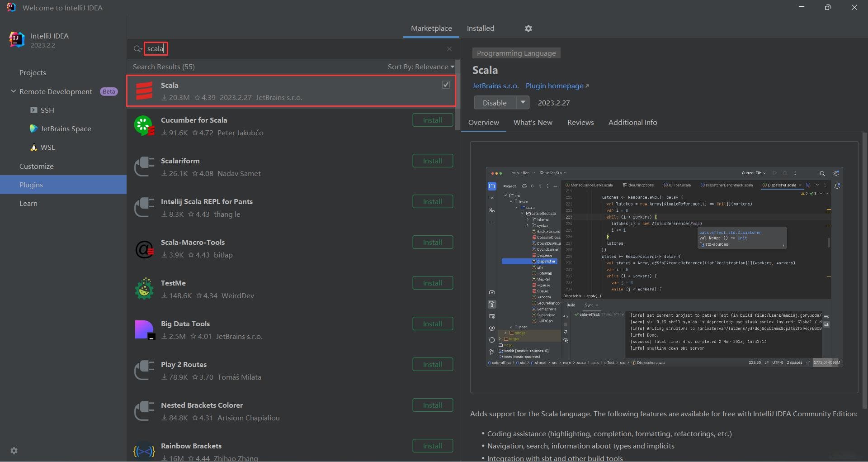
Task: Open JetBrains s.r.o. vendor link
Action: (x=495, y=86)
